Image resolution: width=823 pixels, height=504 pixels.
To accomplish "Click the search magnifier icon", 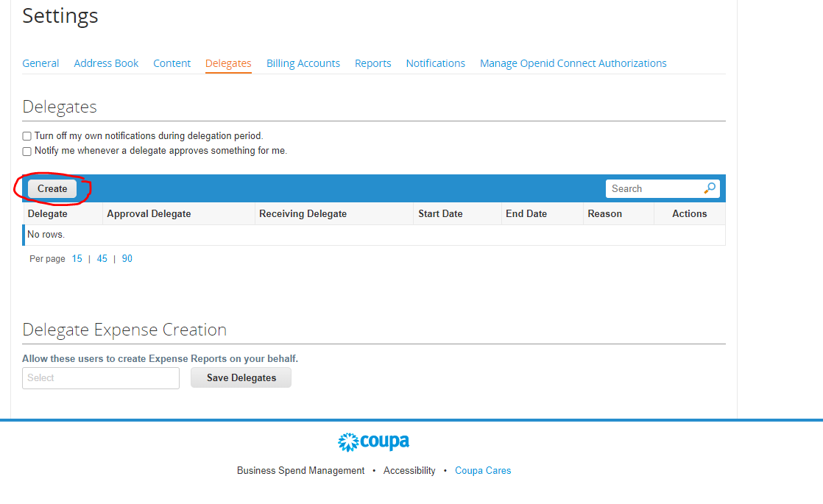I will (710, 188).
